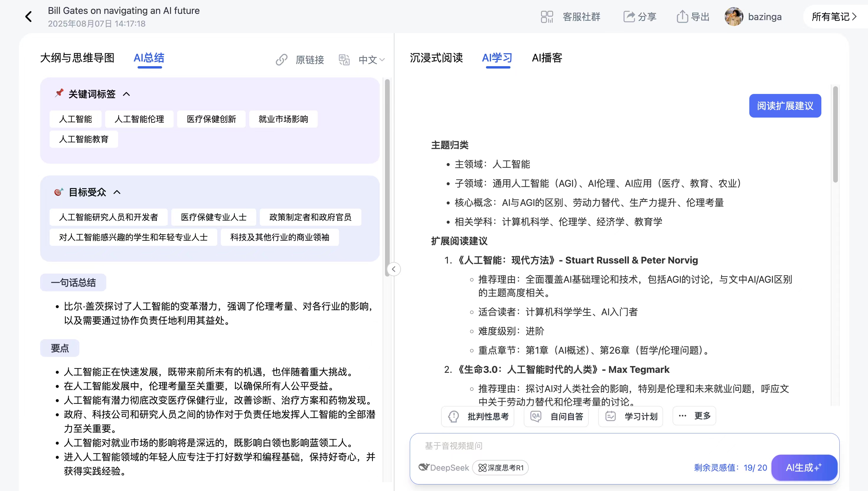Image resolution: width=868 pixels, height=491 pixels.
Task: Click the 人工智能研究人员和开发者 audience tag
Action: click(x=109, y=217)
